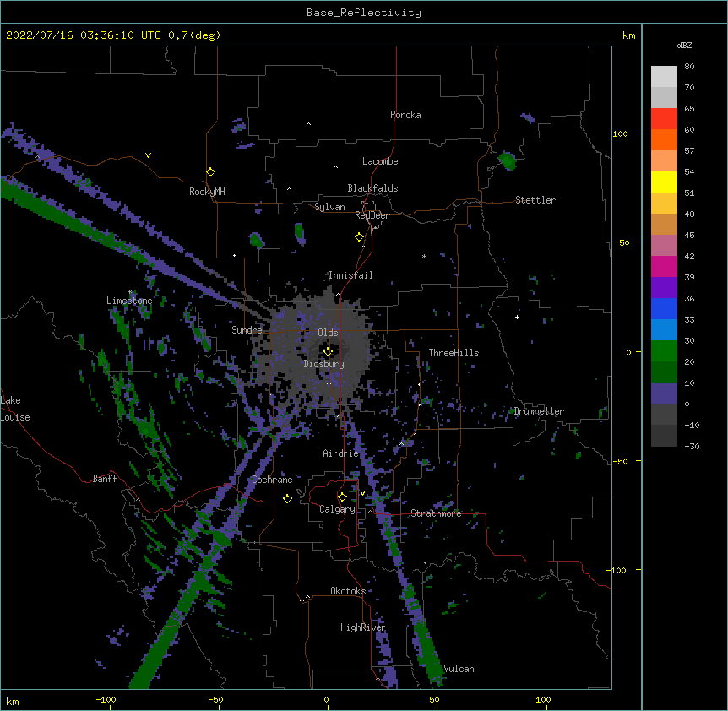
Task: Click the HighRiver city label
Action: tap(363, 627)
